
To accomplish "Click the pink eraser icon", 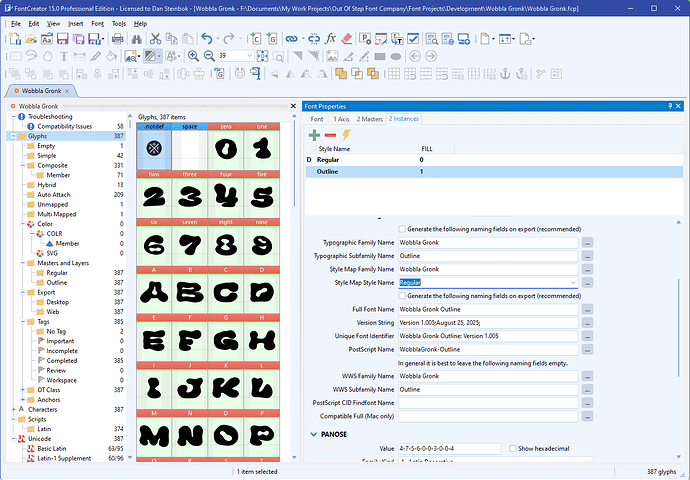I will (x=347, y=39).
